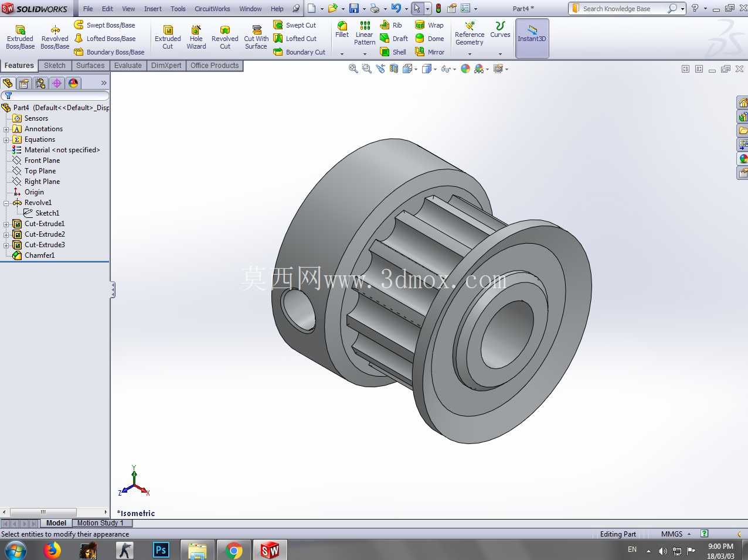The image size is (748, 560).
Task: Select the Revolved Boss/Base tool
Action: (x=55, y=37)
